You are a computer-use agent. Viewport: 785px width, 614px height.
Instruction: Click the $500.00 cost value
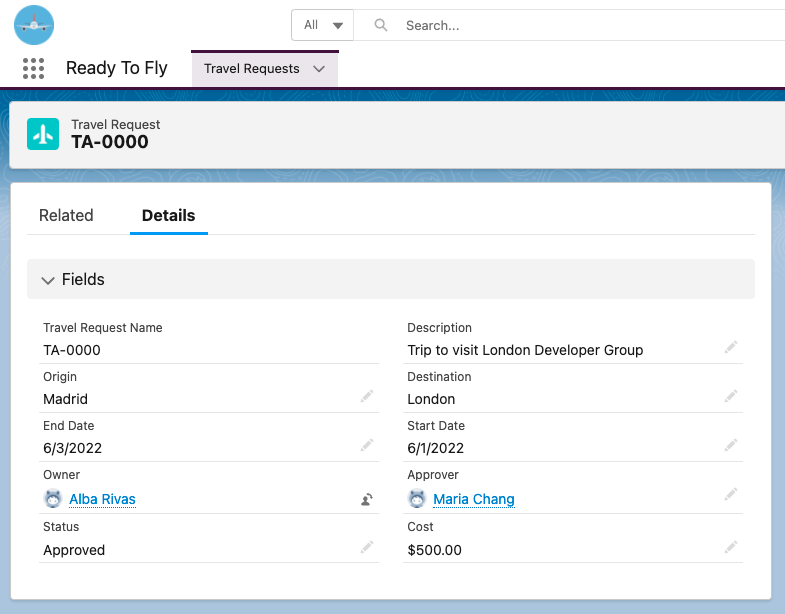coord(435,550)
